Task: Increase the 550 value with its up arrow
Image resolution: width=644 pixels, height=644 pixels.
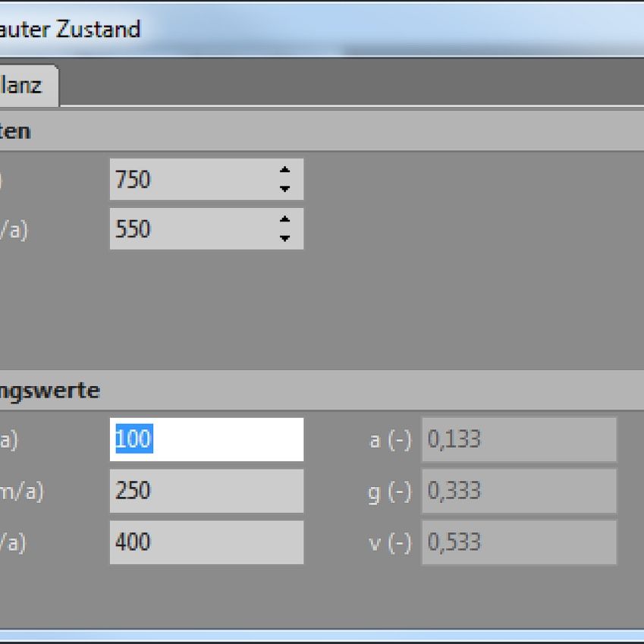Action: click(284, 220)
